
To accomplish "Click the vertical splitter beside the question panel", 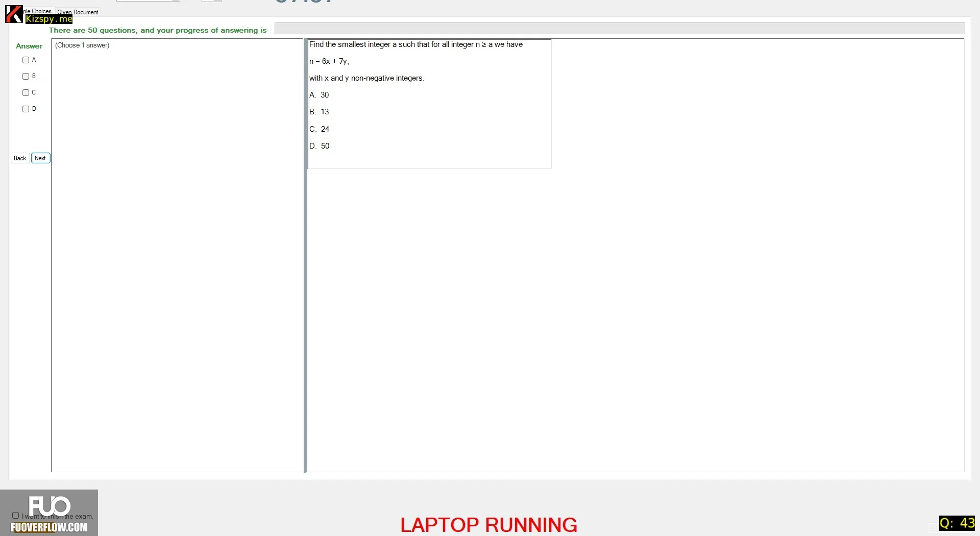I will pos(305,255).
